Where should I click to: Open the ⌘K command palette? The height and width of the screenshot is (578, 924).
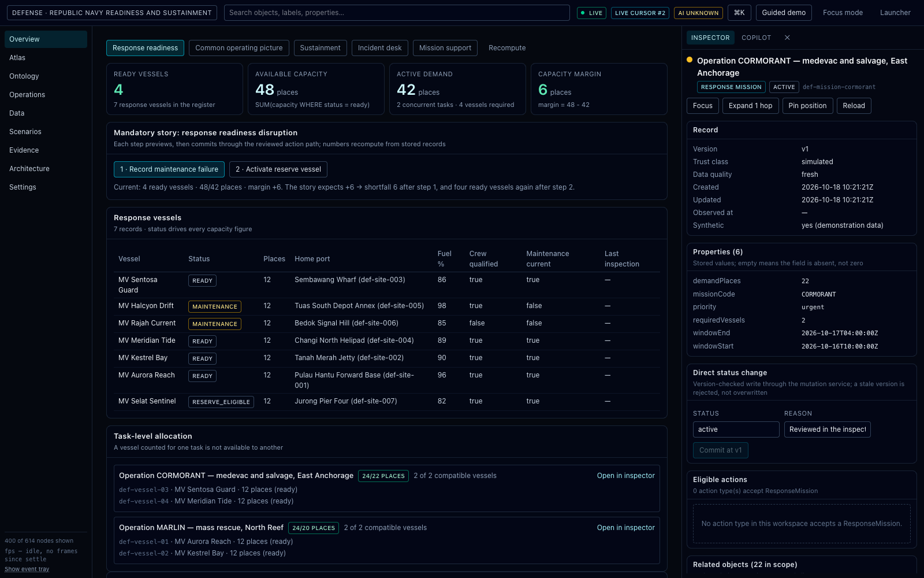739,13
